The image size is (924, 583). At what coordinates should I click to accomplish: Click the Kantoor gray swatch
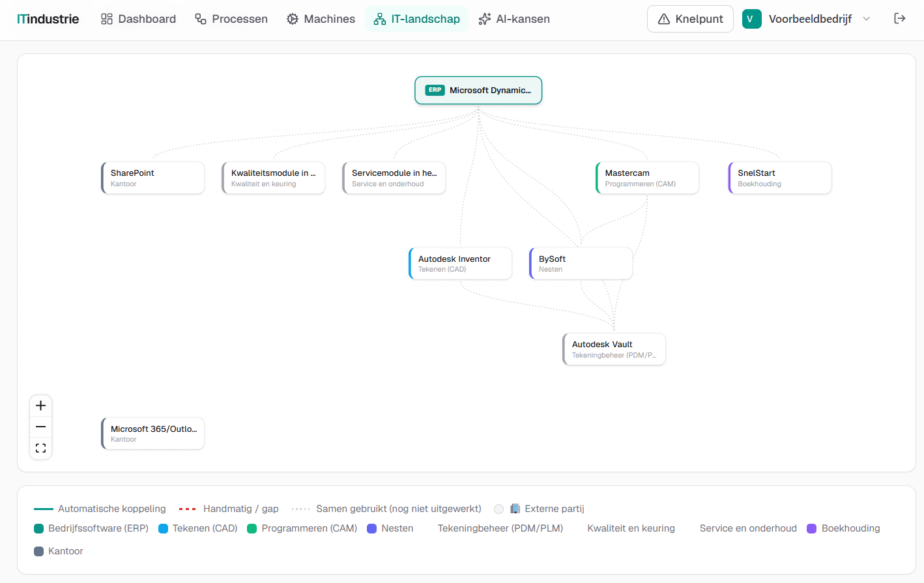(38, 551)
